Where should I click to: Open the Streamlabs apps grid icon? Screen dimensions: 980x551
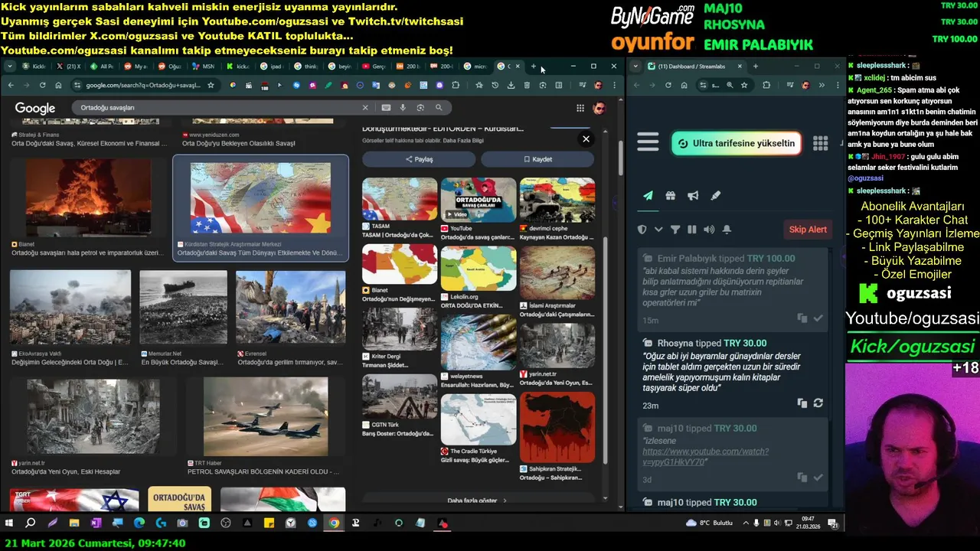tap(820, 143)
